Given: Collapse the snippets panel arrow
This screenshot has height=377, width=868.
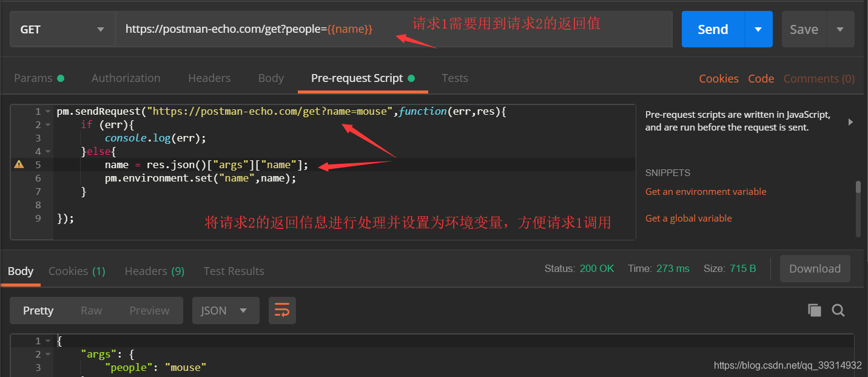Looking at the screenshot, I should coord(850,122).
